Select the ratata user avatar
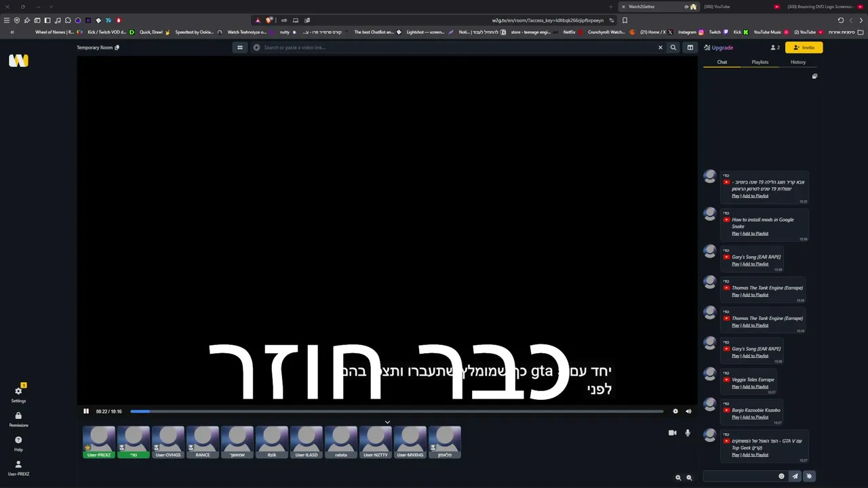 [341, 442]
